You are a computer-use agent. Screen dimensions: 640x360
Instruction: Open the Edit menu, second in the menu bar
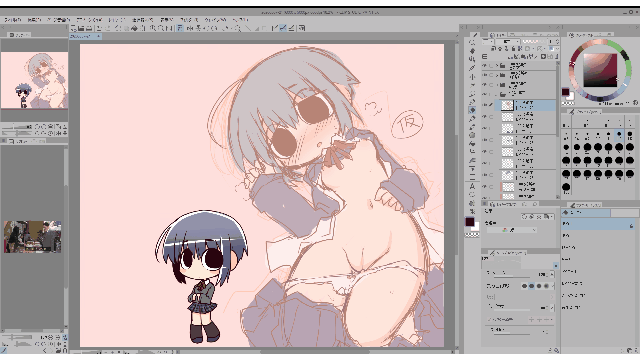pyautogui.click(x=34, y=20)
